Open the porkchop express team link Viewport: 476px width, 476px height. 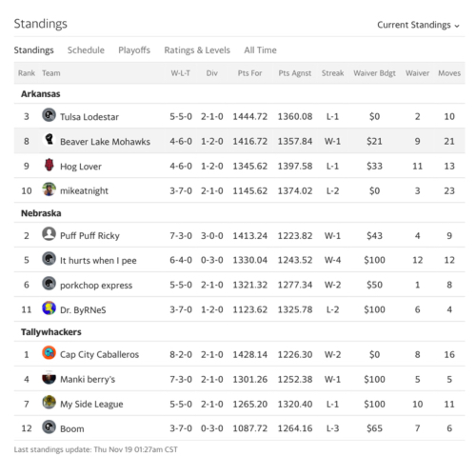point(96,285)
